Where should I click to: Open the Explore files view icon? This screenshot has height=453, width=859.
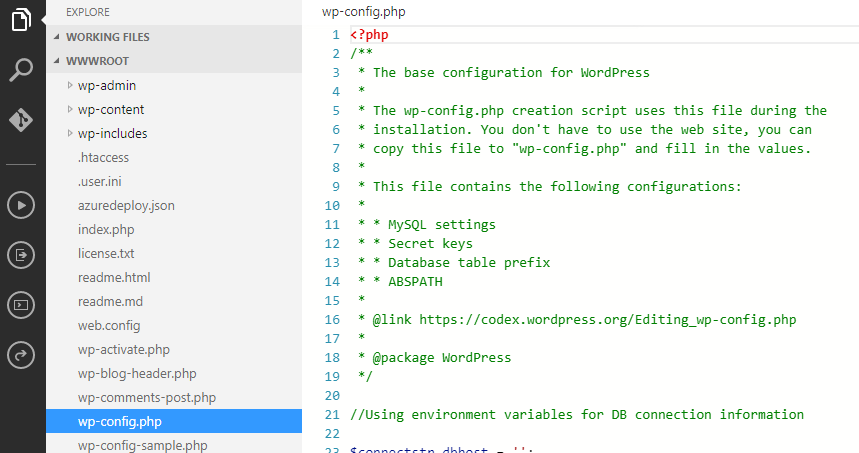(x=22, y=19)
